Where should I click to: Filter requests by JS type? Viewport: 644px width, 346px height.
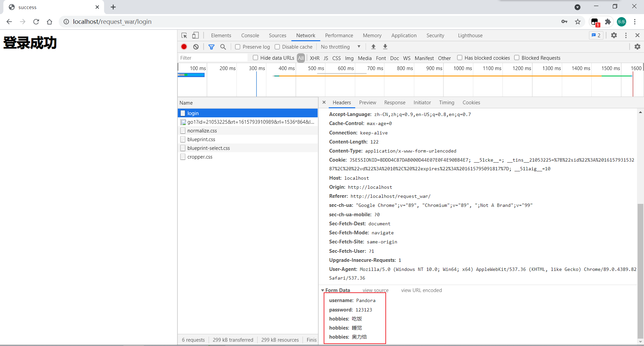coord(326,58)
